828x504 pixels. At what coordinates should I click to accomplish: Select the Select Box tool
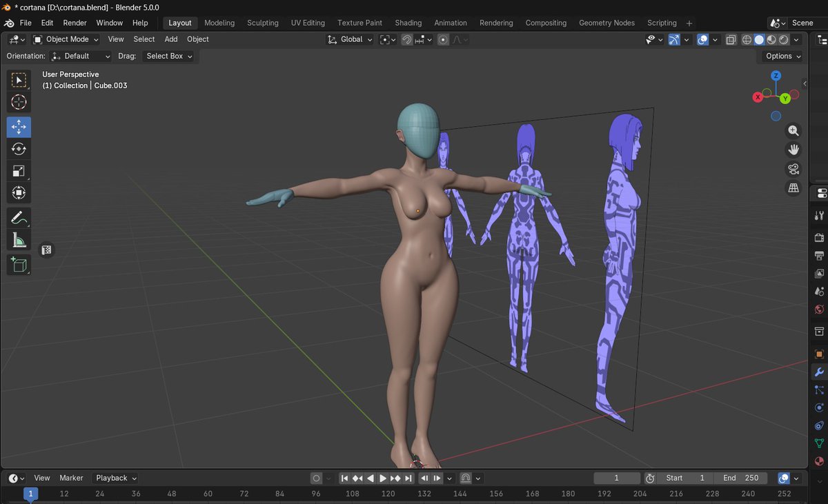tap(19, 80)
